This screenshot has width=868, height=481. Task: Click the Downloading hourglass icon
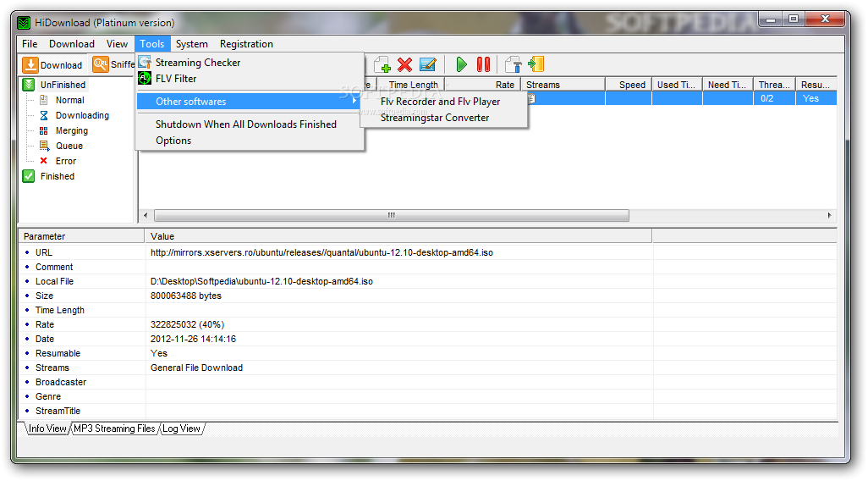44,115
